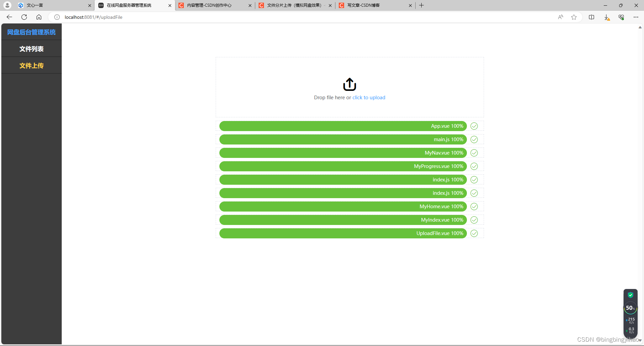Click the MyNav.vue 100% progress bar
Screen dimensions: 644x346
point(343,153)
